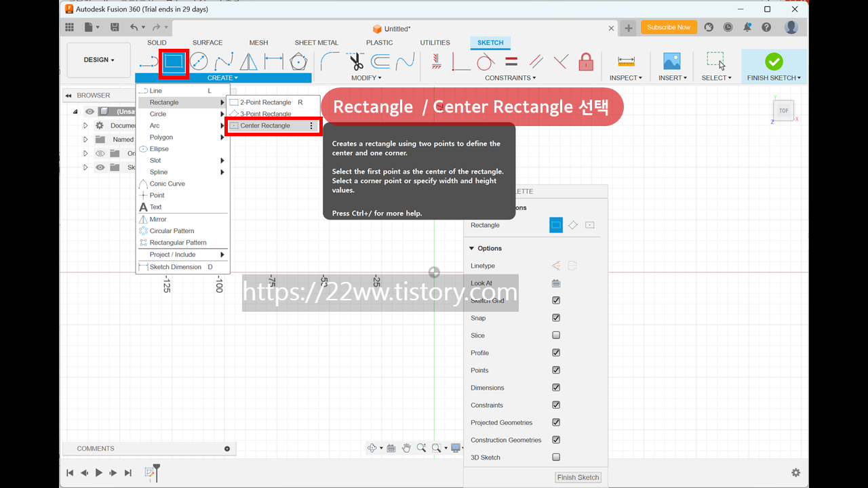Pick the Sketch Dimension toolbar icon
868x488 pixels.
click(x=273, y=62)
